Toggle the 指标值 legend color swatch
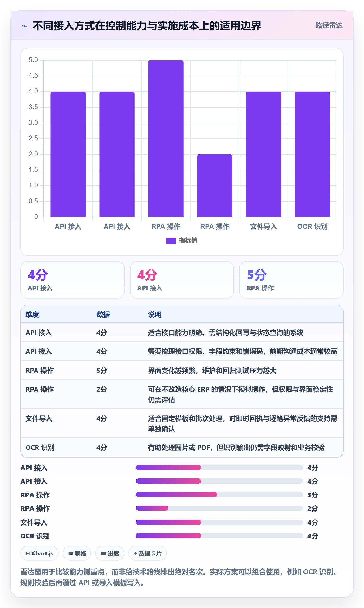Image resolution: width=364 pixels, height=608 pixels. 171,241
